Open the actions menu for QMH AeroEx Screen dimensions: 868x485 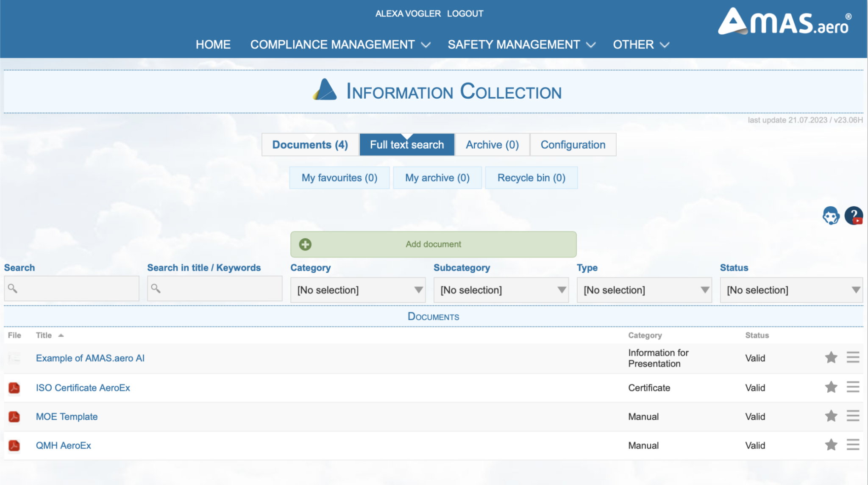(853, 445)
